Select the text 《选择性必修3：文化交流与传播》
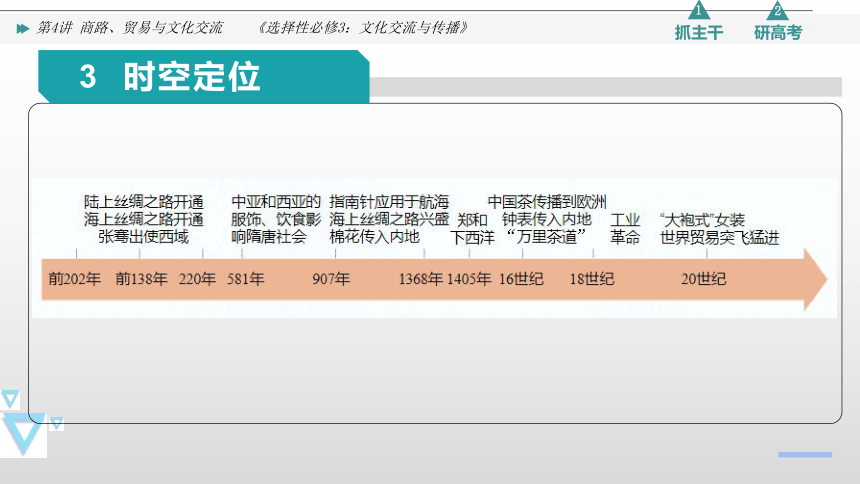Viewport: 860px width, 484px height. 363,27
